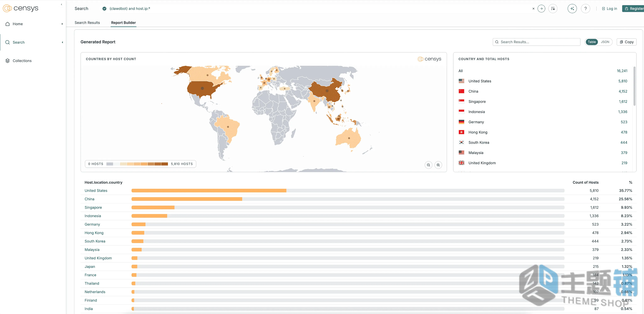Expand the Home sidebar menu
The width and height of the screenshot is (644, 314).
pos(62,24)
